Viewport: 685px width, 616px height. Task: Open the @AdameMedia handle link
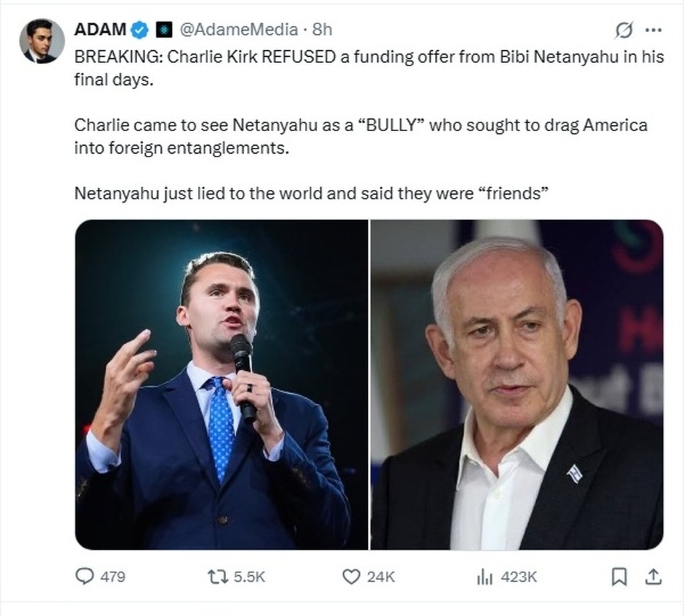click(238, 29)
